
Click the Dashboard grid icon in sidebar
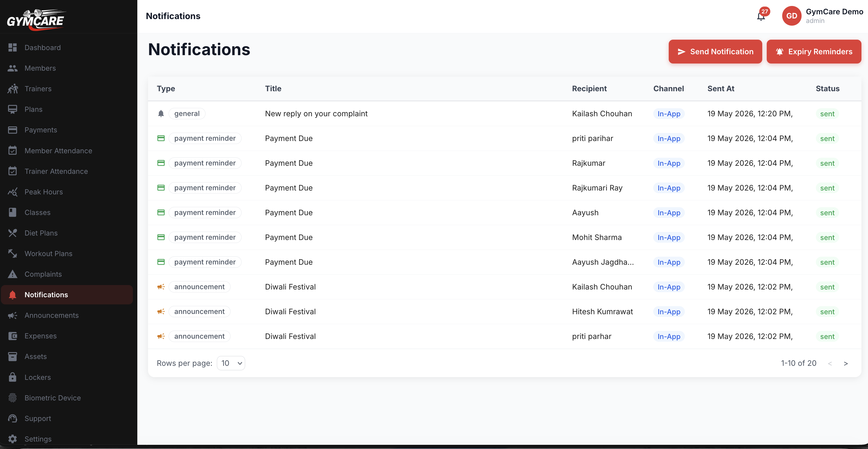[x=13, y=48]
